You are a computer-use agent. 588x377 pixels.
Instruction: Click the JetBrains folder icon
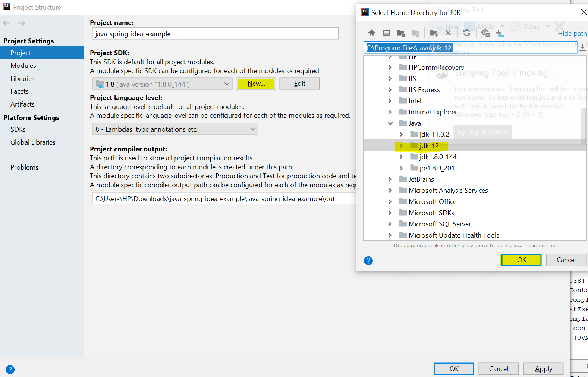click(x=403, y=179)
